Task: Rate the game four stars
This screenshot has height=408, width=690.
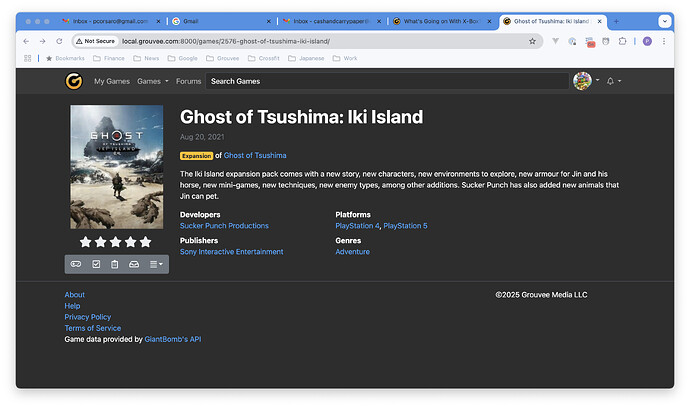Action: [x=131, y=242]
